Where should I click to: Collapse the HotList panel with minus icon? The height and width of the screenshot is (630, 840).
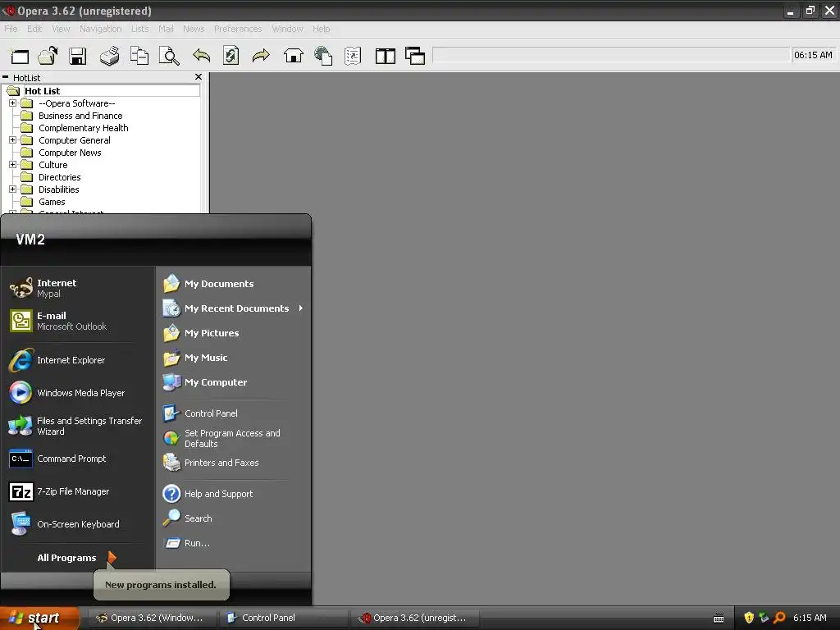point(6,77)
